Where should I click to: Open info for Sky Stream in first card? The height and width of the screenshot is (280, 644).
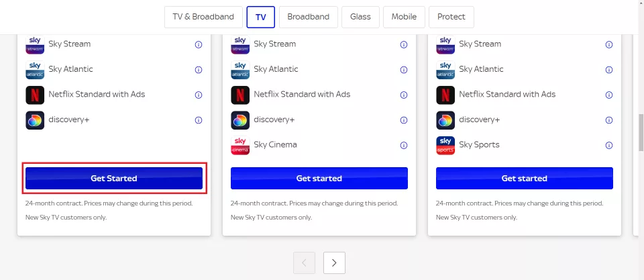click(x=199, y=44)
